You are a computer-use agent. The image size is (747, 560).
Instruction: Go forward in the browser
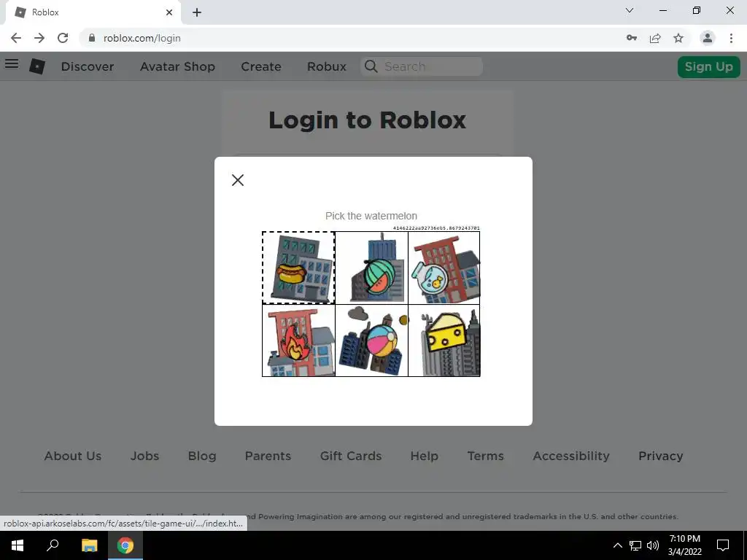39,38
